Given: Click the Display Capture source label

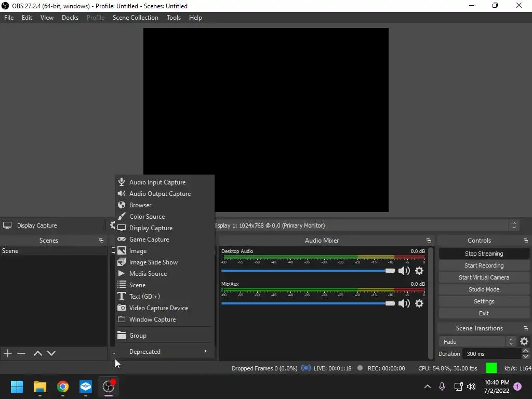Looking at the screenshot, I should click(37, 225).
